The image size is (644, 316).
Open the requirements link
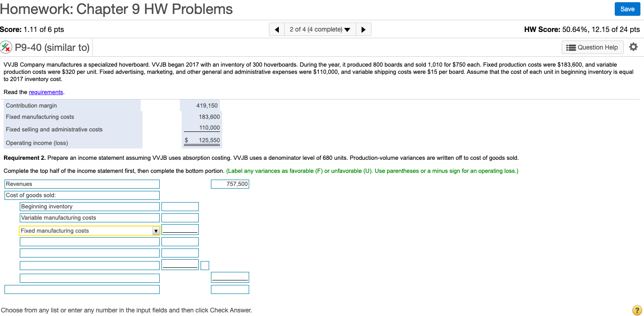point(46,92)
